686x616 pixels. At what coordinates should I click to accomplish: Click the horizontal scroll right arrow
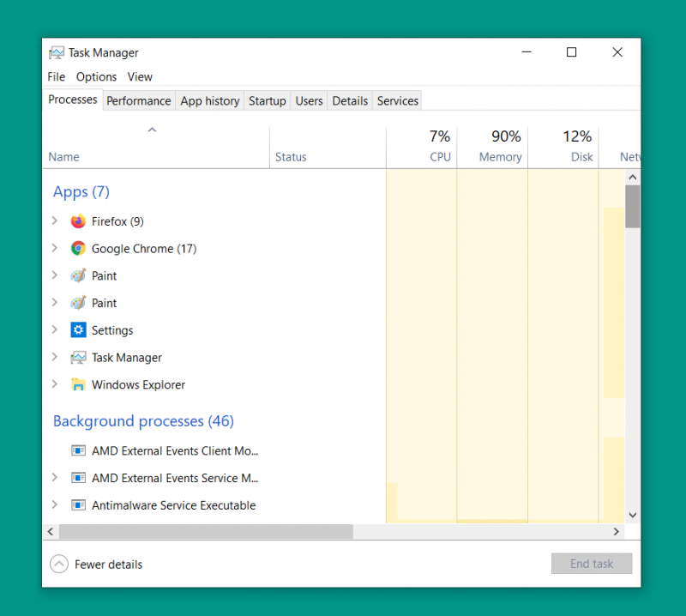pos(616,532)
